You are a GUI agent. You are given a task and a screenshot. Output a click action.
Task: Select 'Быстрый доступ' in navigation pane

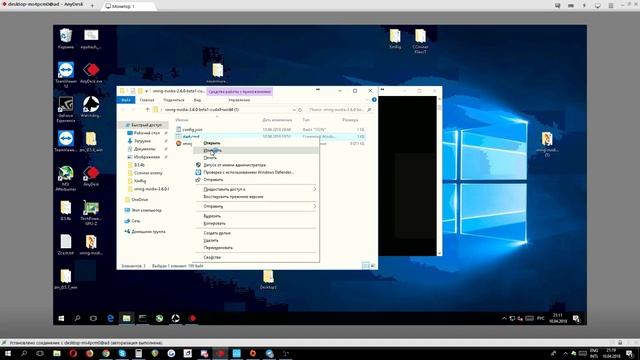click(144, 125)
